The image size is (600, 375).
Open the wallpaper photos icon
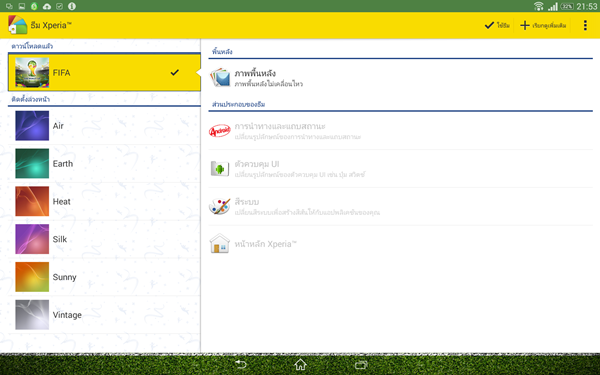pyautogui.click(x=220, y=78)
